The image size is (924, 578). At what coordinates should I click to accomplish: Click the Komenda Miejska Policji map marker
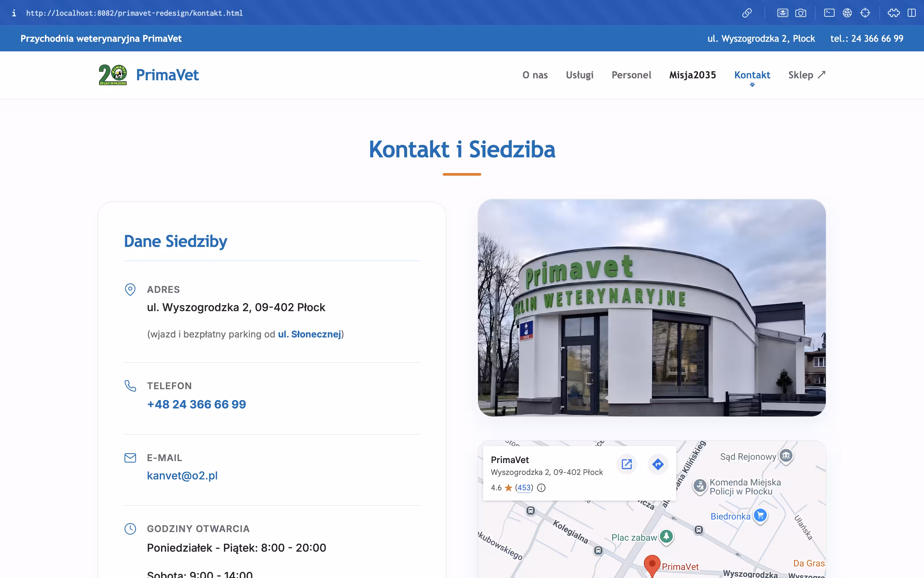[x=700, y=486]
